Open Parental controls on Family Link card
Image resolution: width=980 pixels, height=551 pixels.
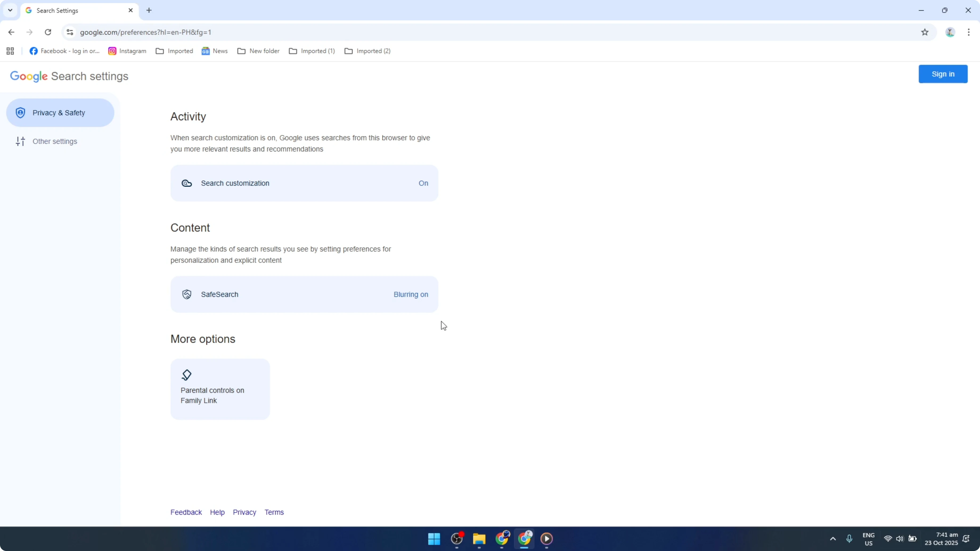pyautogui.click(x=220, y=389)
